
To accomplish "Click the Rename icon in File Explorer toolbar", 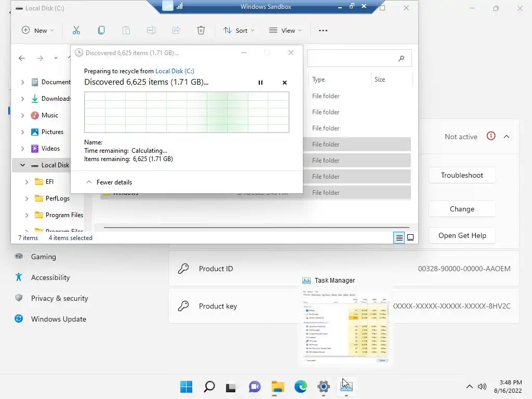I will coord(151,31).
